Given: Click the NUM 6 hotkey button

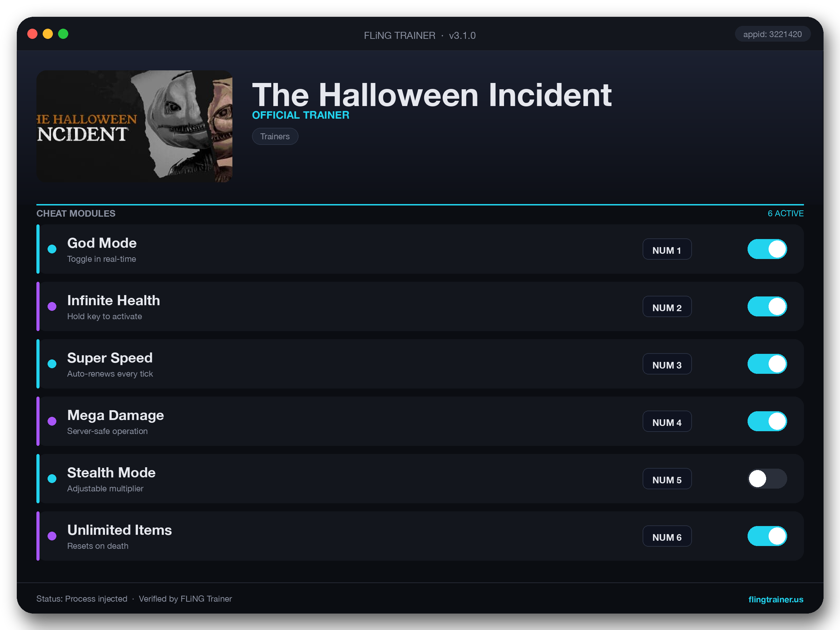Looking at the screenshot, I should click(667, 536).
